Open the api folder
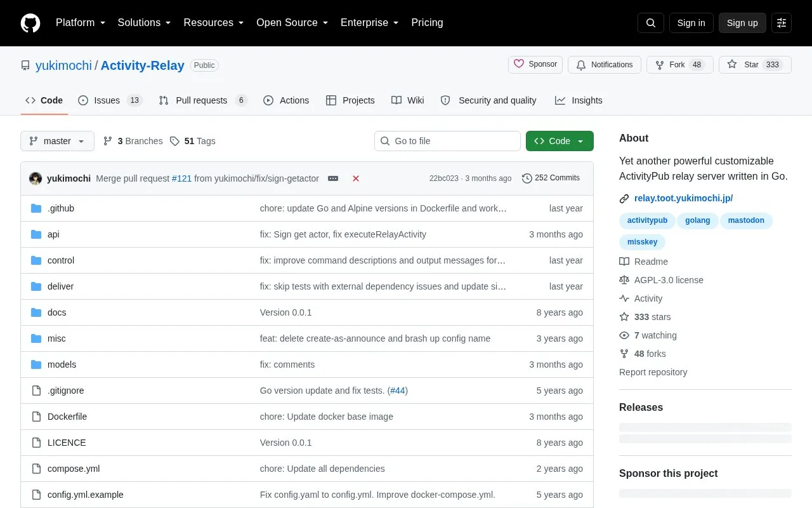Screen dimensions: 812x508 [x=53, y=234]
